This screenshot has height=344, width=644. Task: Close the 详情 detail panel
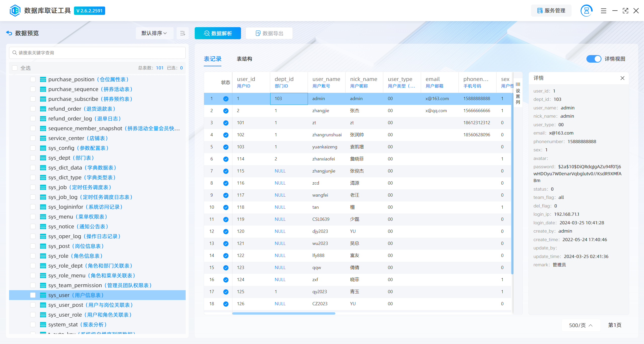[622, 78]
